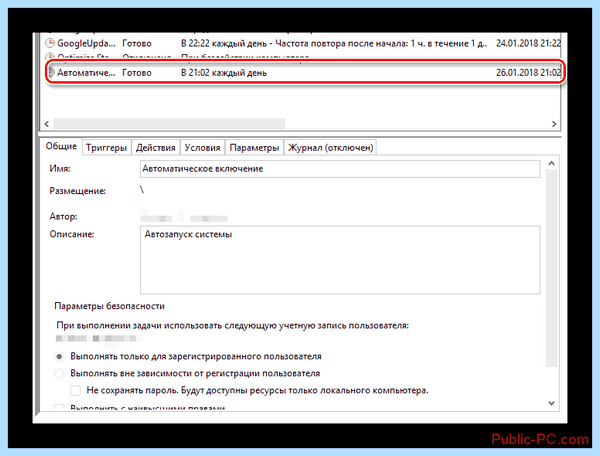
Task: Click the task list right scroll arrow
Action: [x=554, y=124]
